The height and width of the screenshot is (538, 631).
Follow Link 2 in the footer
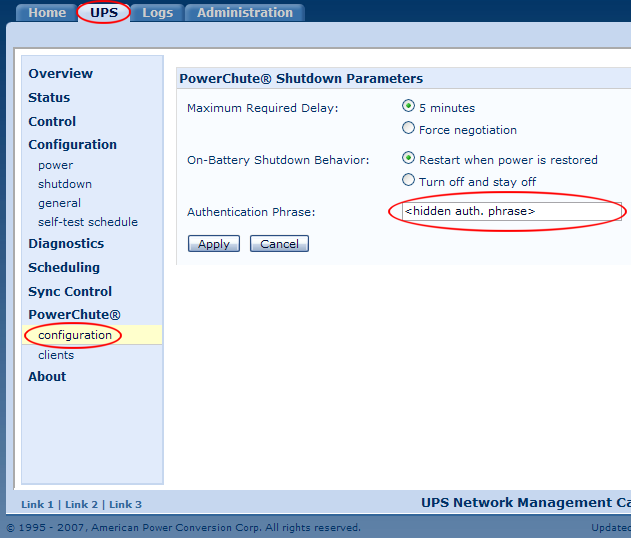tap(81, 505)
